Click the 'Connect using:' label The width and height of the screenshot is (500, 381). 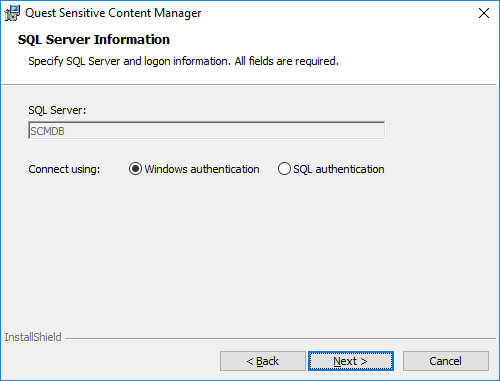[64, 169]
